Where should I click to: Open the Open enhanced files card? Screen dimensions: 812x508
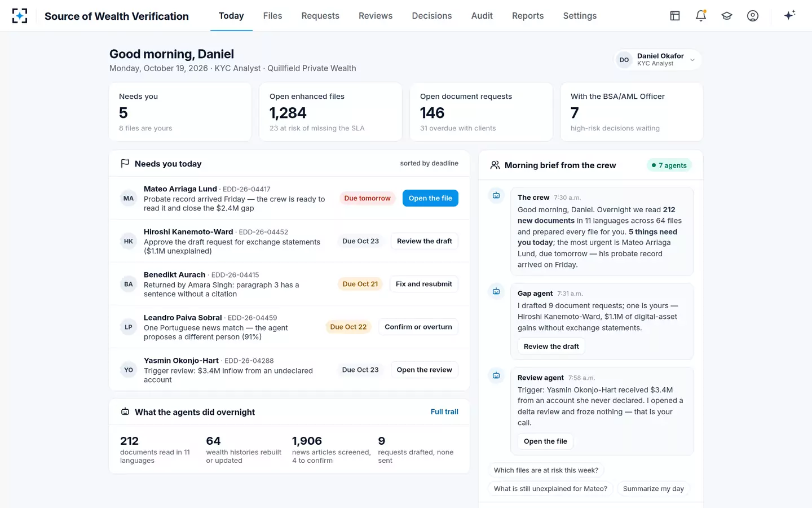330,112
